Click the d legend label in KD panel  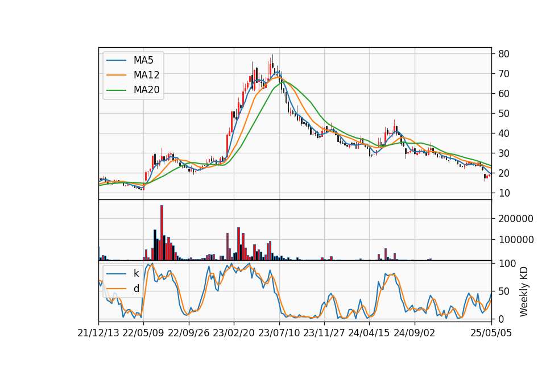(x=136, y=289)
